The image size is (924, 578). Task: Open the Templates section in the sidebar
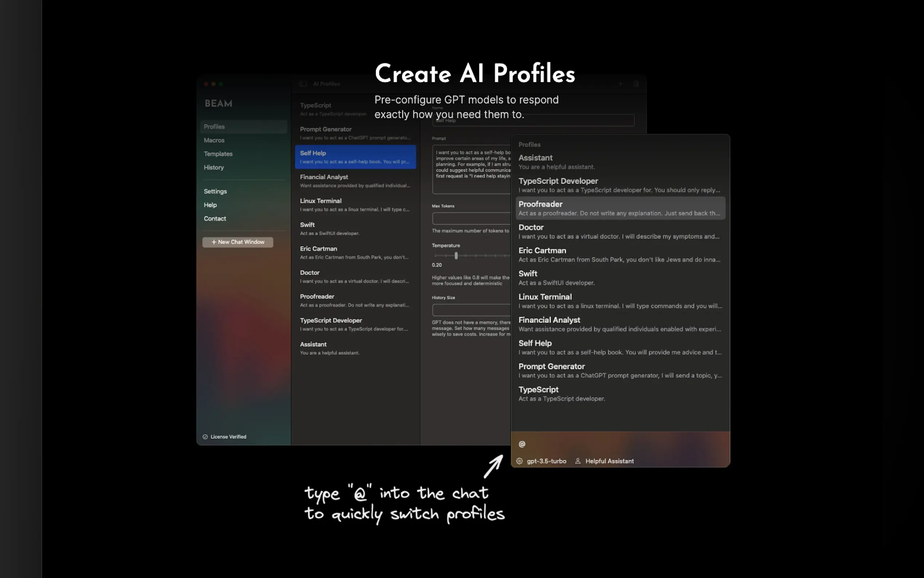pyautogui.click(x=218, y=154)
